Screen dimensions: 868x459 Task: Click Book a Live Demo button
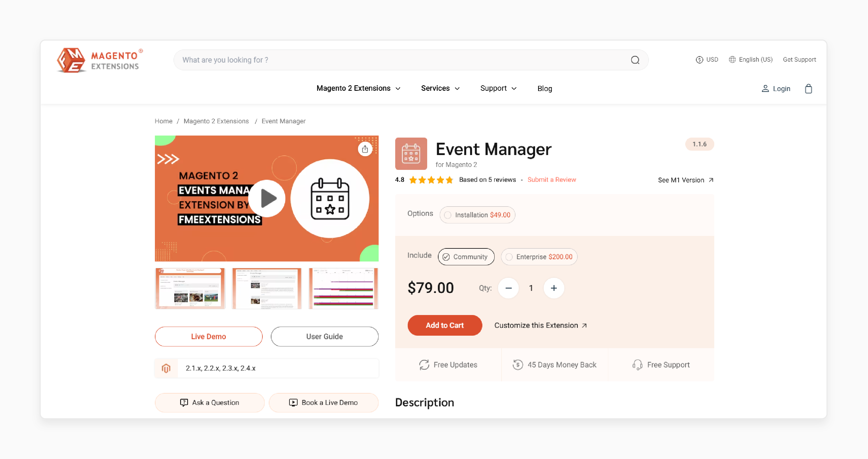tap(323, 403)
